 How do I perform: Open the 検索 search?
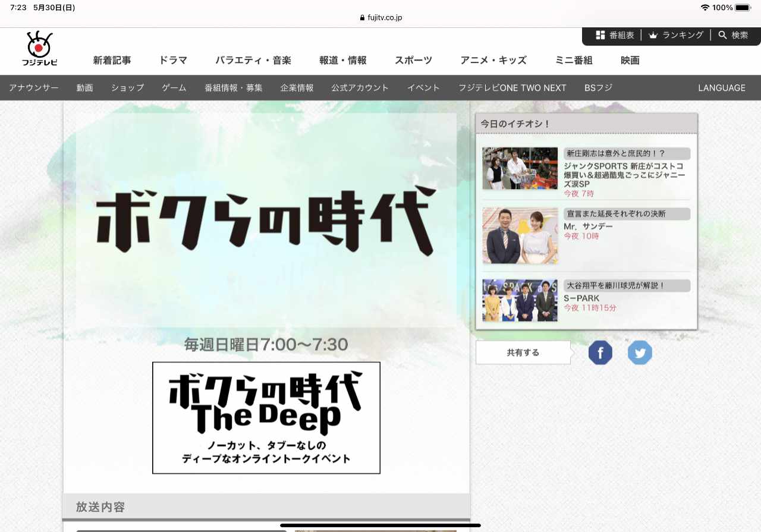733,35
